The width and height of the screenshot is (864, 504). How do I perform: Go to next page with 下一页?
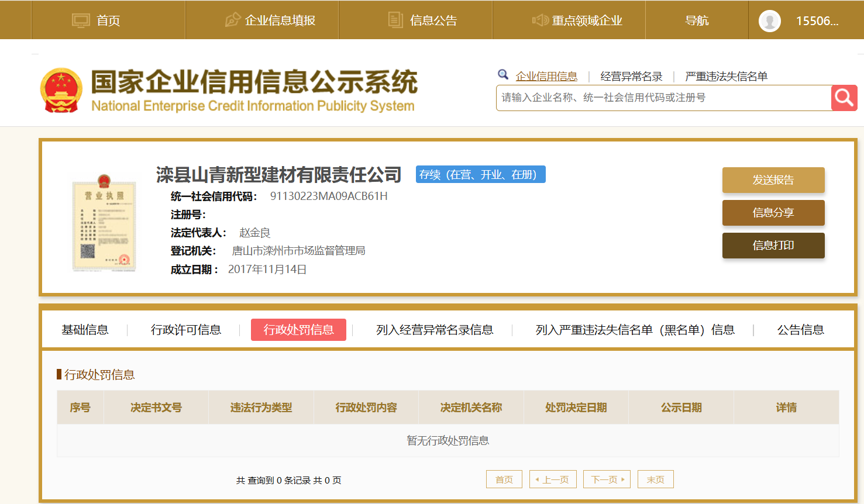tap(607, 479)
